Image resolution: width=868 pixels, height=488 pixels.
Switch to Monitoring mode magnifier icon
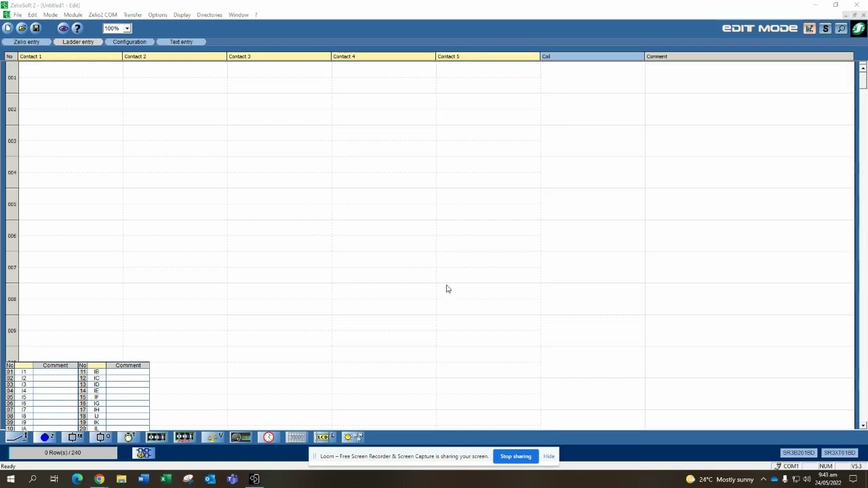(842, 28)
